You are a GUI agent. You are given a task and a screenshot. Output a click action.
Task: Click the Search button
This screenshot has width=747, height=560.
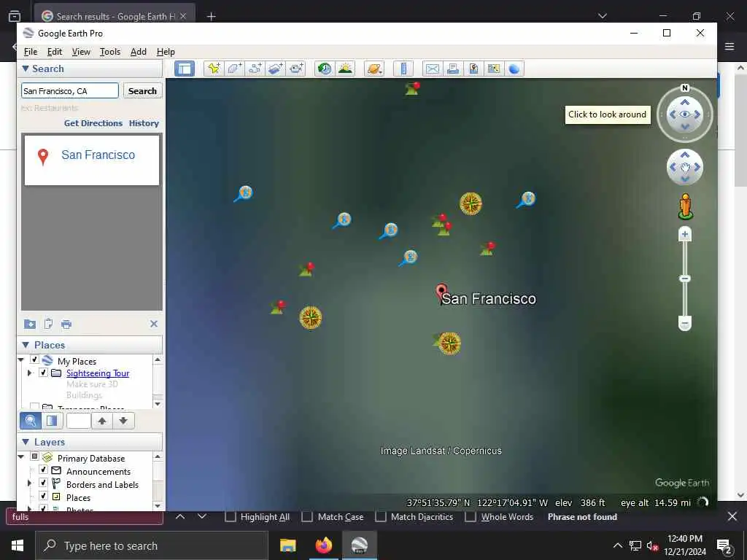coord(142,91)
